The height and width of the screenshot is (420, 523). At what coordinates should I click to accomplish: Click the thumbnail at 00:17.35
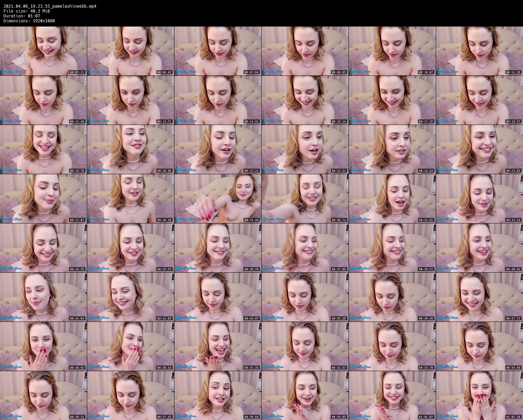click(392, 100)
